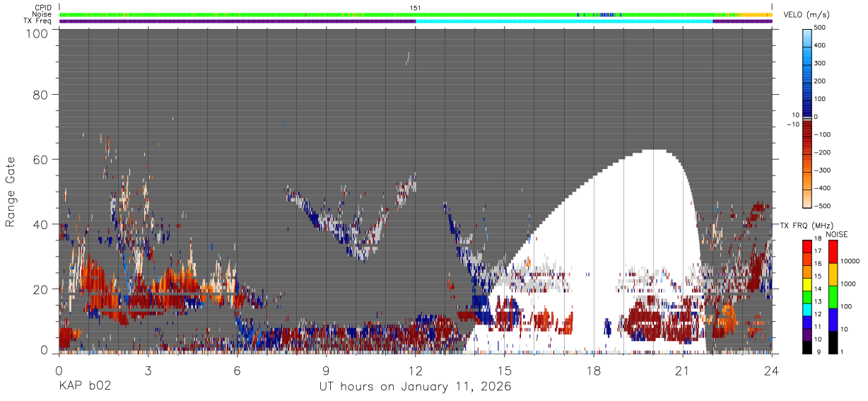Click the 'UT hours on January 11, 2026' axis title
The width and height of the screenshot is (868, 401).
pyautogui.click(x=415, y=387)
